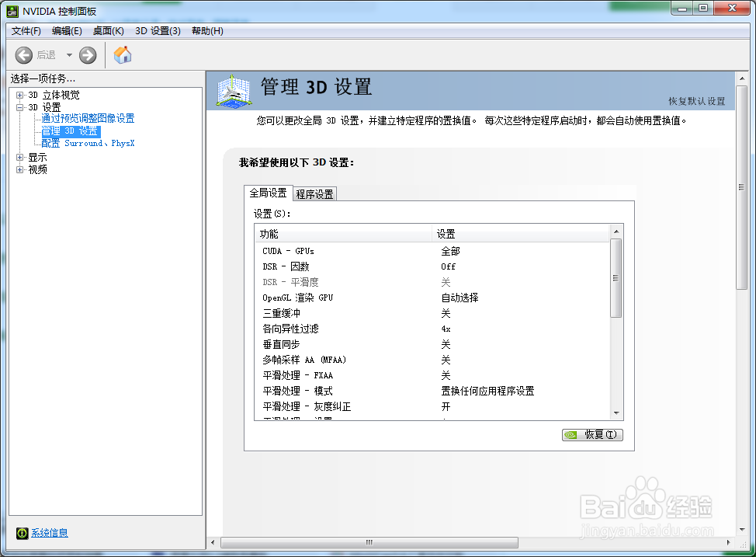The width and height of the screenshot is (756, 557).
Task: Click the Forward arrow button
Action: (x=88, y=55)
